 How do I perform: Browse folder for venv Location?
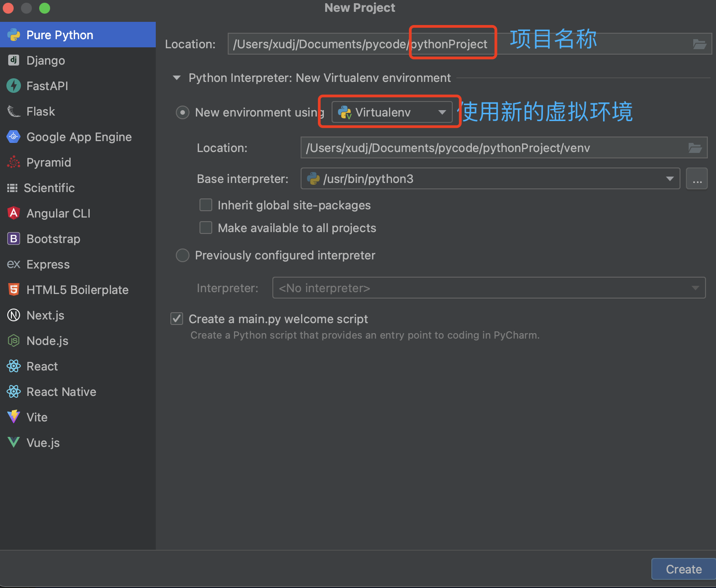pos(695,148)
